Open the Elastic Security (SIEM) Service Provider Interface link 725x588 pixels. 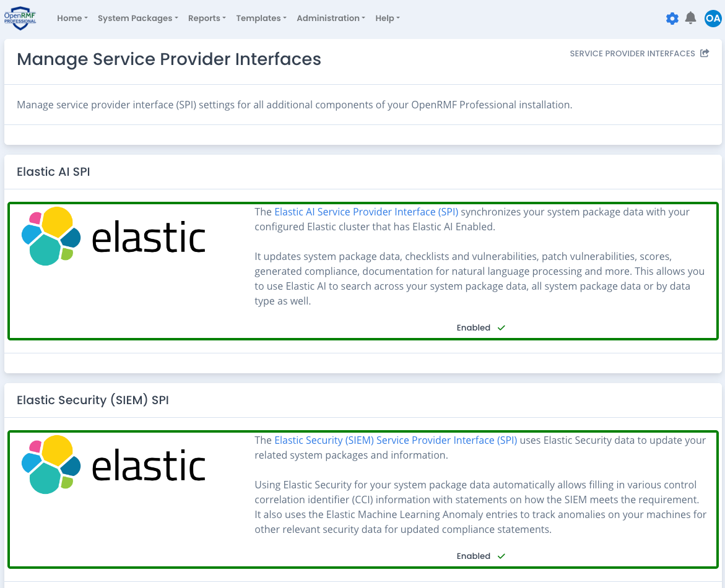396,440
